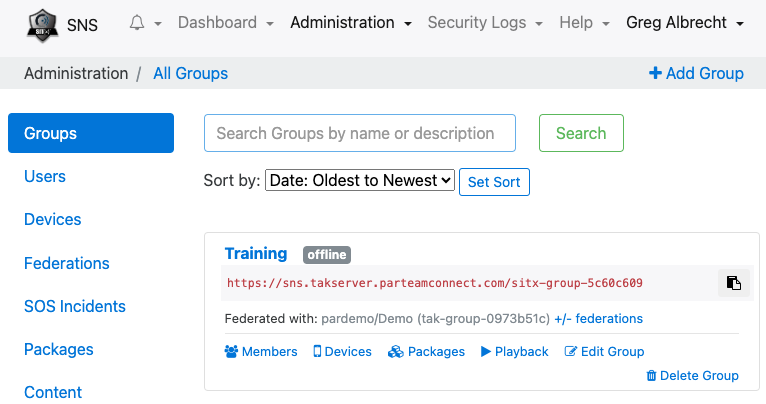The width and height of the screenshot is (766, 404).
Task: Start Playback for the Training group
Action: (x=514, y=351)
